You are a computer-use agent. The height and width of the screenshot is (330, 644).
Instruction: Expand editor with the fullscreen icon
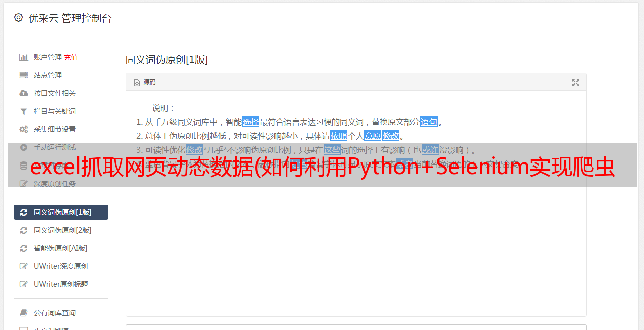(x=576, y=83)
